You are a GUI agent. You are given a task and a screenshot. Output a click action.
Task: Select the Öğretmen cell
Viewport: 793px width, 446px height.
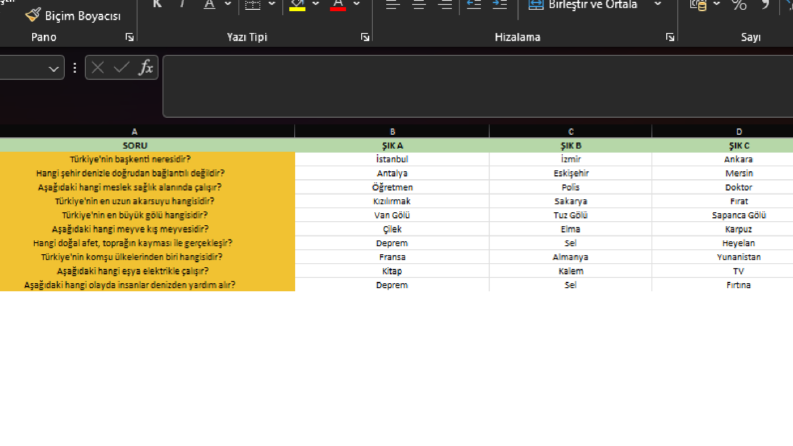coord(392,187)
